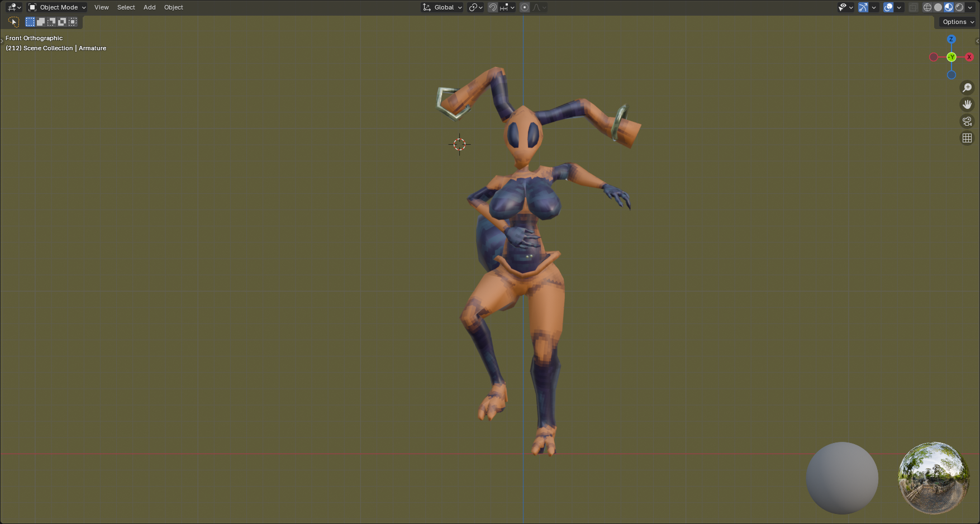Click the grey material preview sphere

tap(842, 478)
